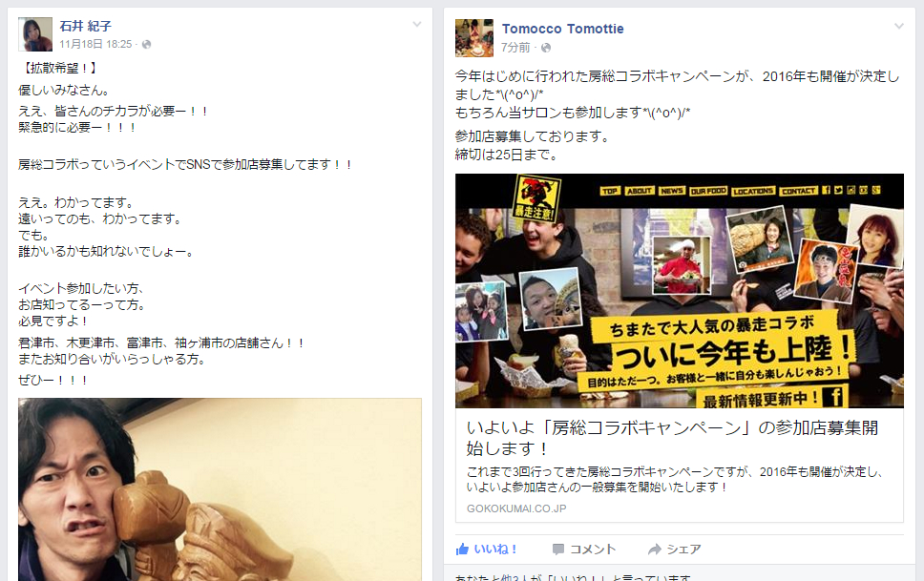This screenshot has width=924, height=581.
Task: Open Tomocco Tomottie's profile picture
Action: 473,38
